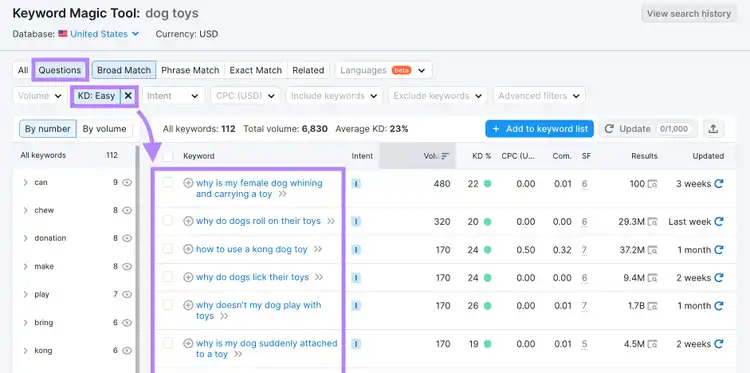
Task: Select the Related tab
Action: click(308, 70)
